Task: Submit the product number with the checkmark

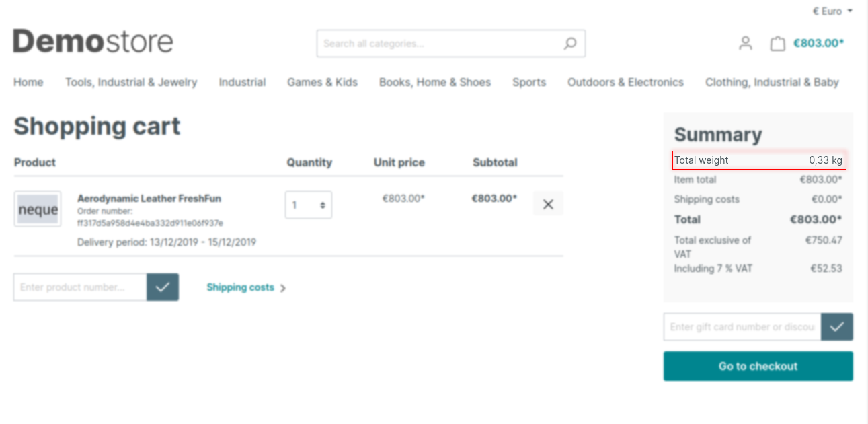Action: (163, 287)
